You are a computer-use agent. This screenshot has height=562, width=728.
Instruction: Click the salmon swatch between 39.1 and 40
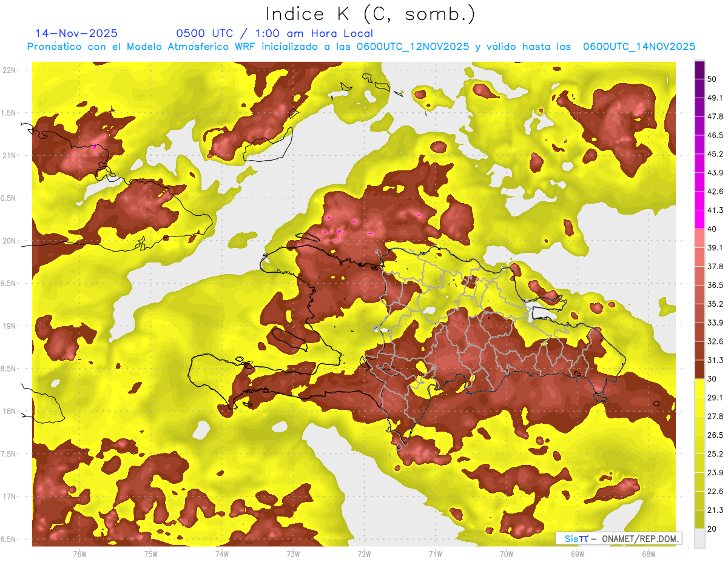click(699, 238)
